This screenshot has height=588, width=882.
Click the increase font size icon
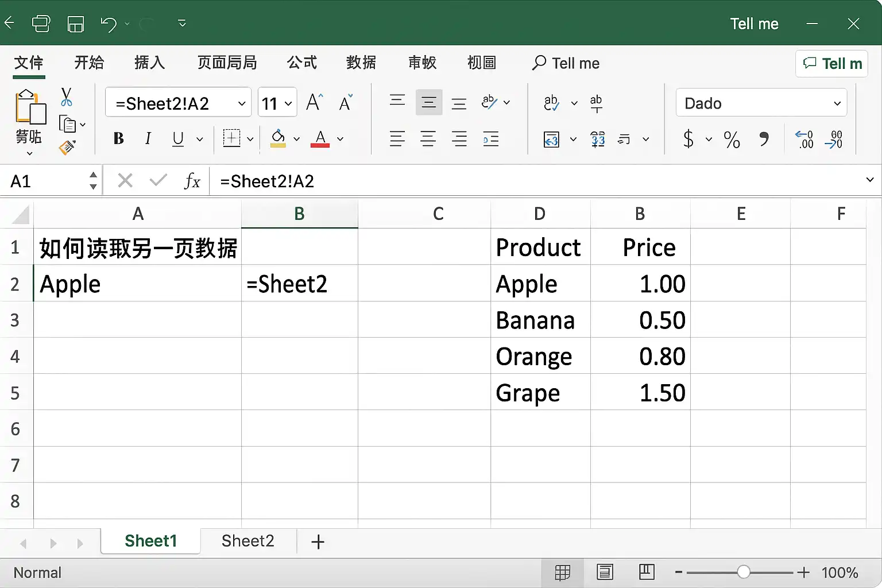point(315,103)
